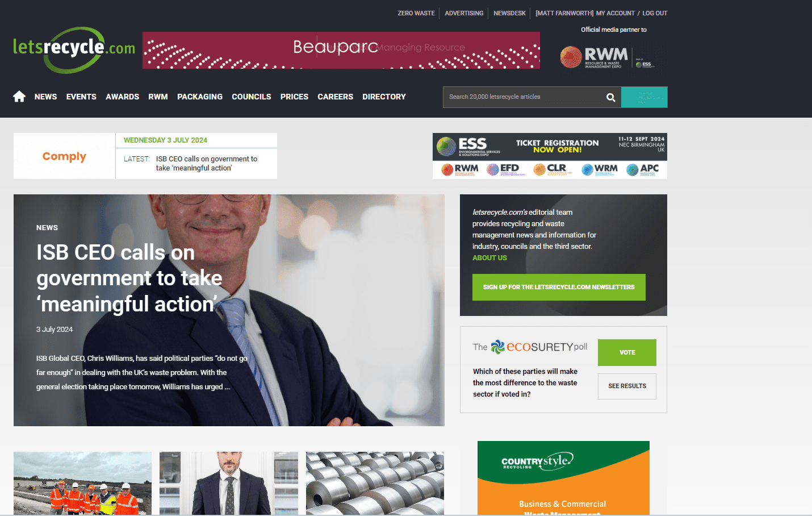The width and height of the screenshot is (812, 516).
Task: Click the VOTE button in poll
Action: coord(627,352)
